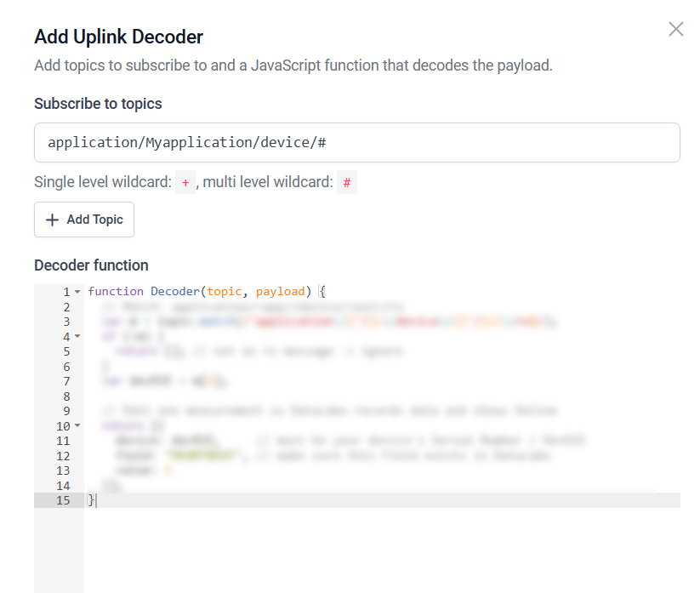Click line number 8 in editor gutter
Screen dimensions: 700x593
tap(66, 396)
